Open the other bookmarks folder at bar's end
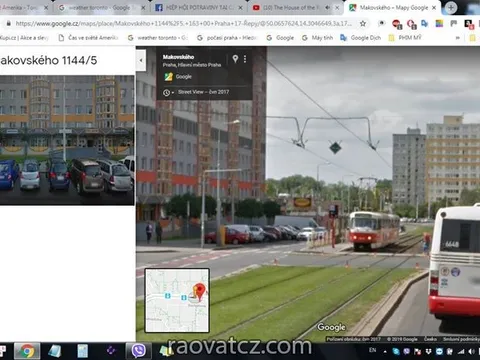The width and height of the screenshot is (480, 360). pos(473,38)
